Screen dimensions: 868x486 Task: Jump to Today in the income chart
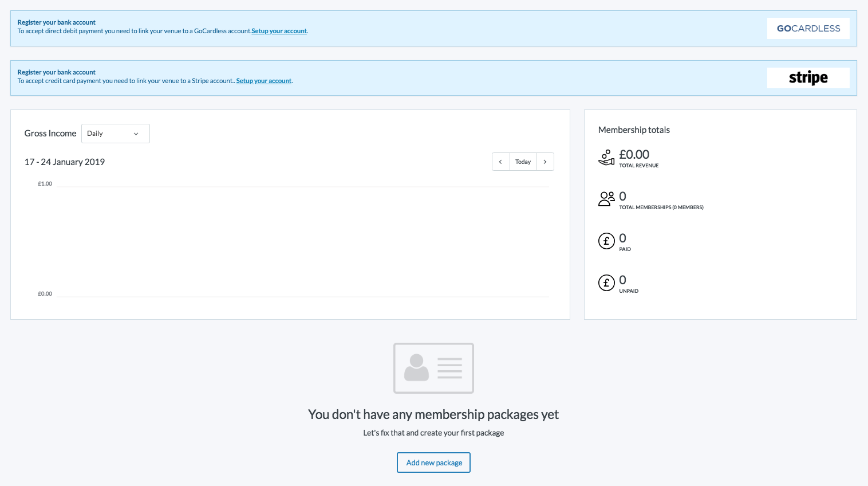523,162
